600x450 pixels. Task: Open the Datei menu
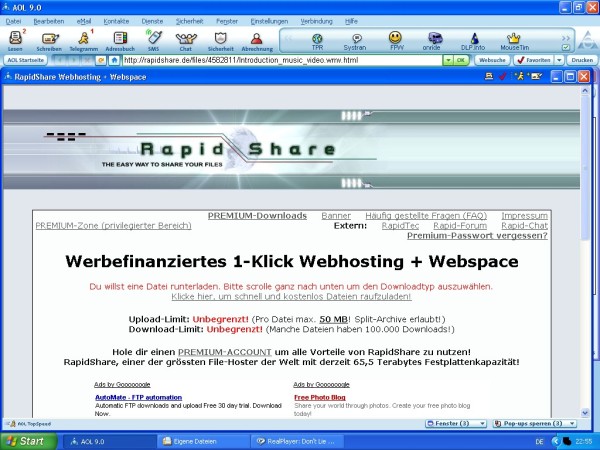[13, 21]
